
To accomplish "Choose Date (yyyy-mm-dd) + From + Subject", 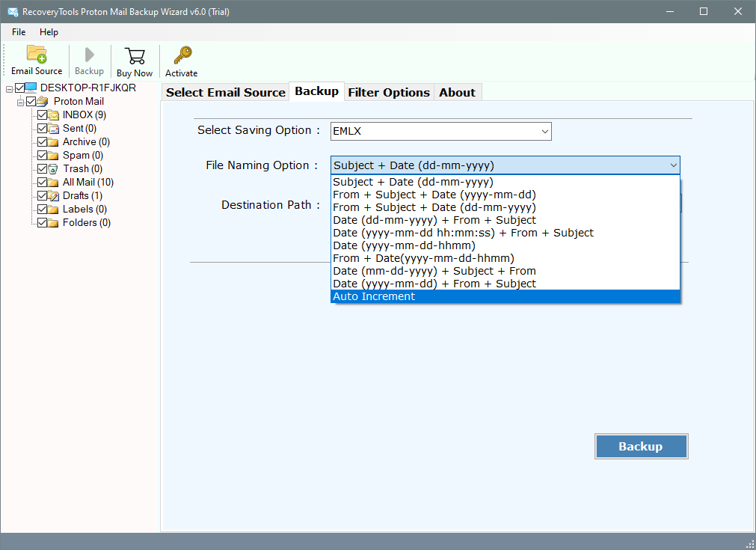I will pyautogui.click(x=505, y=284).
